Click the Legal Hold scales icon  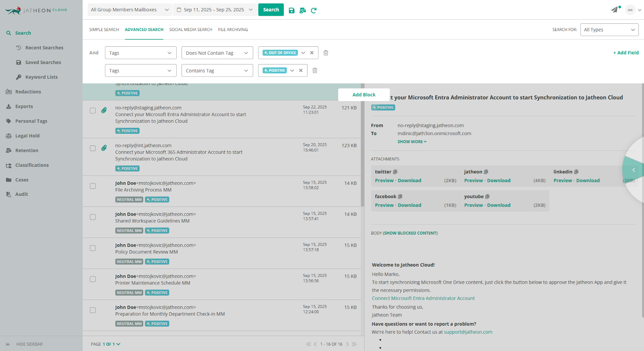click(8, 136)
